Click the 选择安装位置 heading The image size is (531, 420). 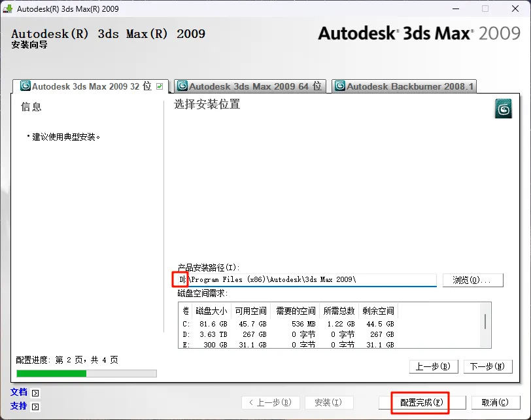(207, 104)
